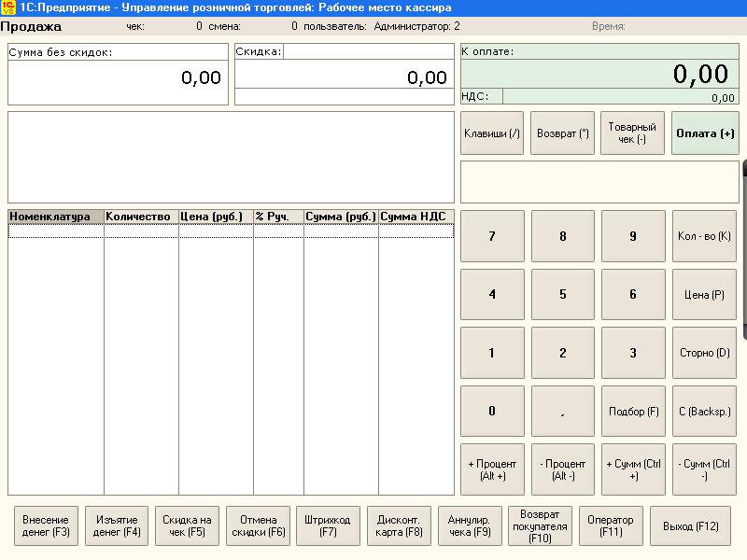Tap keypad digit 1
Viewport: 747px width, 560px height.
coord(493,353)
